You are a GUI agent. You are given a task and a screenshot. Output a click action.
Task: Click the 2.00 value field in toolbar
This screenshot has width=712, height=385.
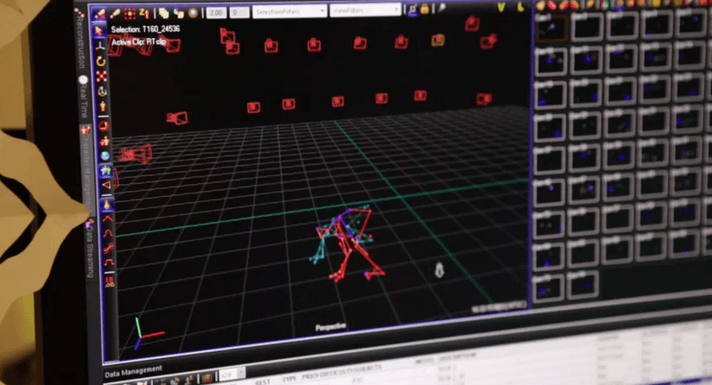pos(217,12)
